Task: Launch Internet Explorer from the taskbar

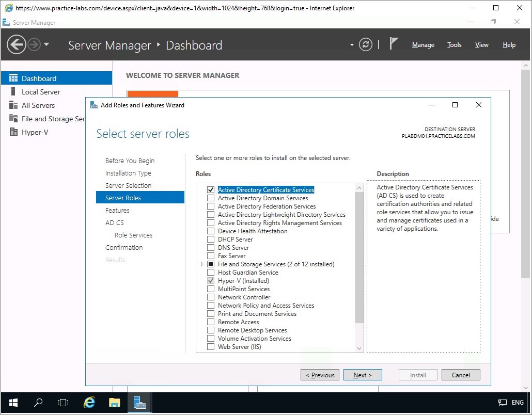Action: point(89,403)
